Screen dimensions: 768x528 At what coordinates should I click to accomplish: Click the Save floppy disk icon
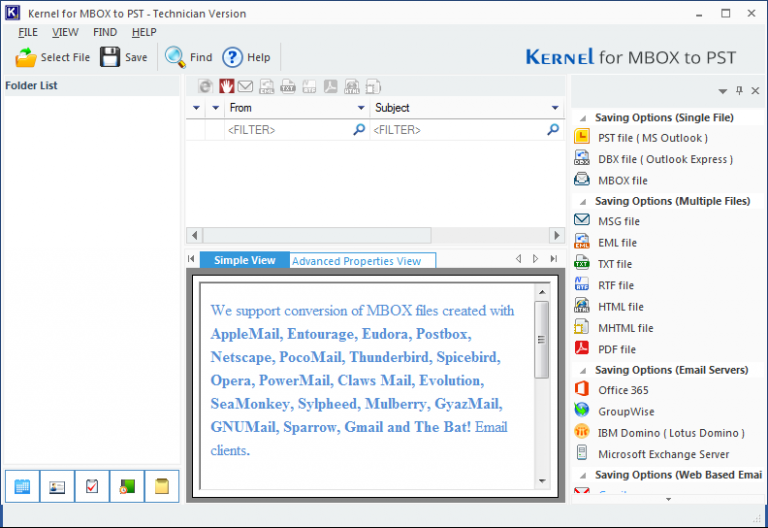point(110,58)
